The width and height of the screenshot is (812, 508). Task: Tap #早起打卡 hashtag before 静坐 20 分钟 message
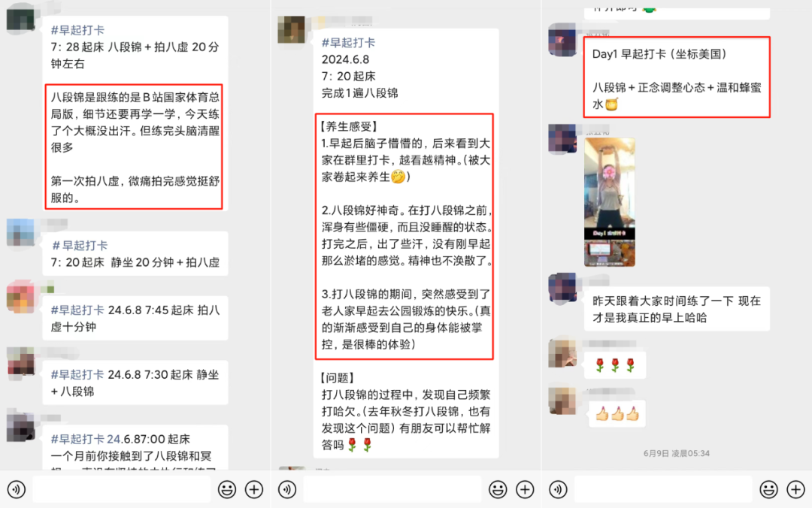point(80,246)
